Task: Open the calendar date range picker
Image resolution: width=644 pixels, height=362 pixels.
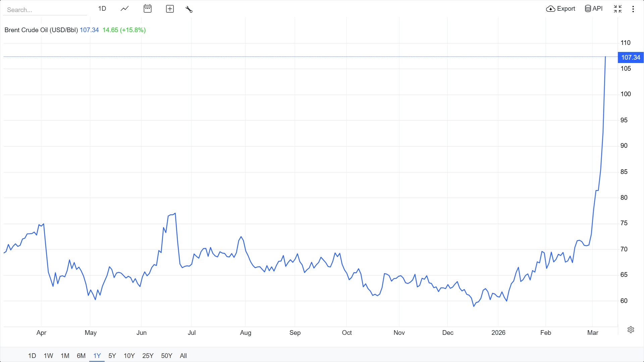Action: [x=148, y=9]
